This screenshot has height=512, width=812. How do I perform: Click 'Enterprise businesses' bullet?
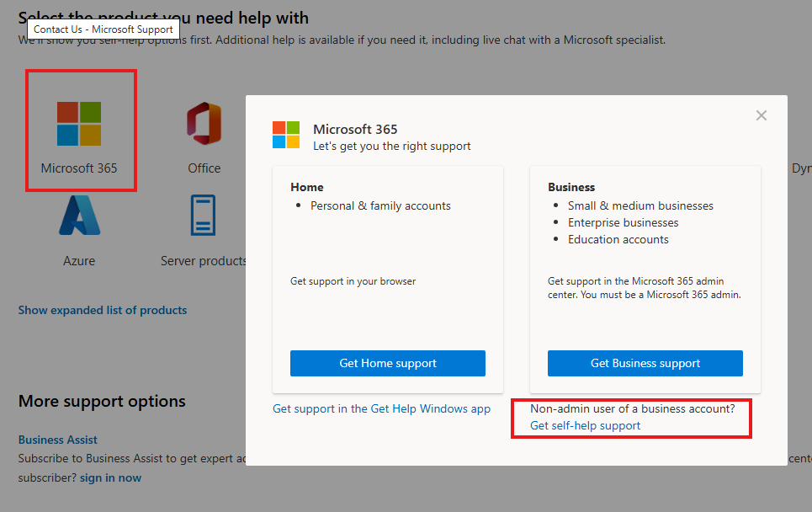[623, 223]
